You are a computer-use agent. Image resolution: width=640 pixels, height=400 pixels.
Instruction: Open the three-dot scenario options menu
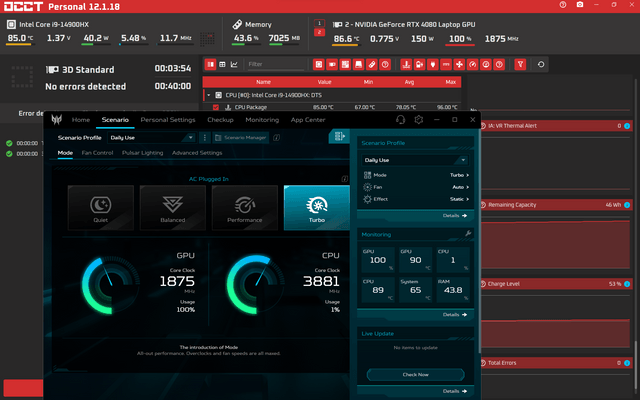[204, 138]
